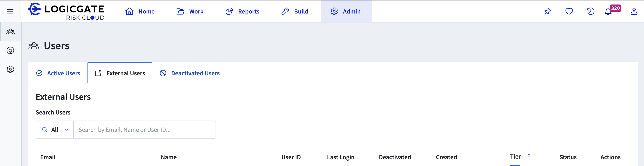Switch to the Active Users tab
The image size is (644, 166).
(x=58, y=73)
